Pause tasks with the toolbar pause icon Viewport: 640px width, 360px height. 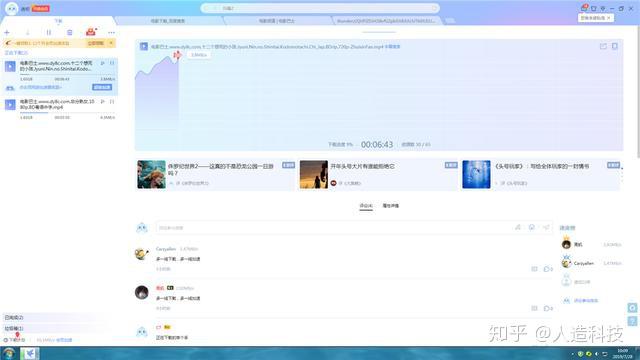coord(49,32)
